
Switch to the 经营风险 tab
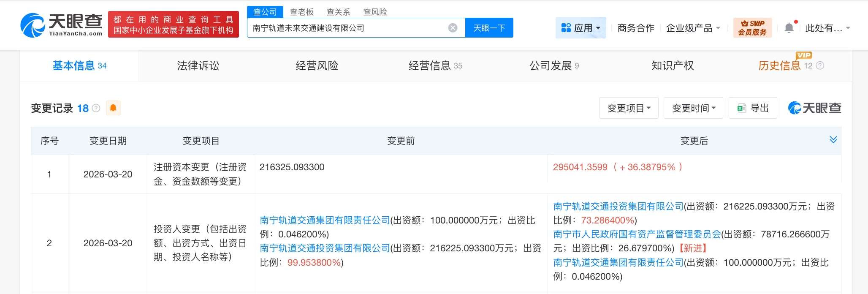coord(317,65)
